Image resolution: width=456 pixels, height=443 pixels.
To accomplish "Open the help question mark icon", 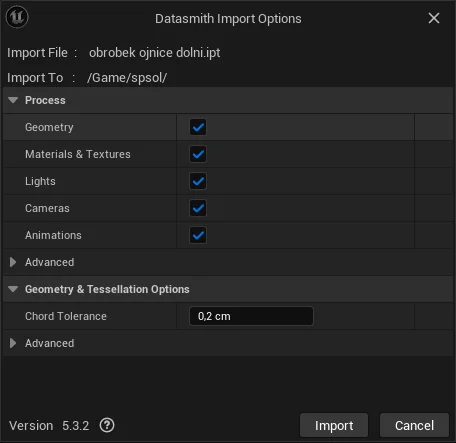I will click(107, 425).
